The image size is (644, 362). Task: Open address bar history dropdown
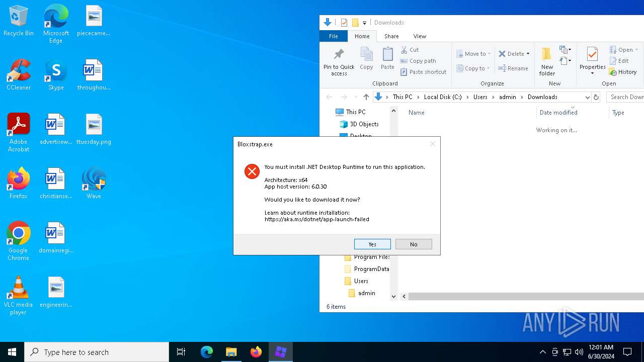click(587, 97)
